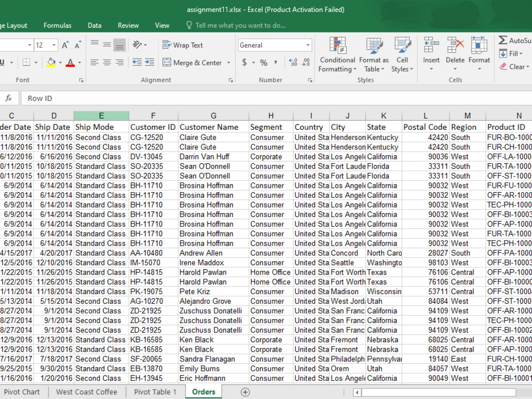Image resolution: width=532 pixels, height=399 pixels.
Task: Add a new worksheet
Action: pos(245,392)
